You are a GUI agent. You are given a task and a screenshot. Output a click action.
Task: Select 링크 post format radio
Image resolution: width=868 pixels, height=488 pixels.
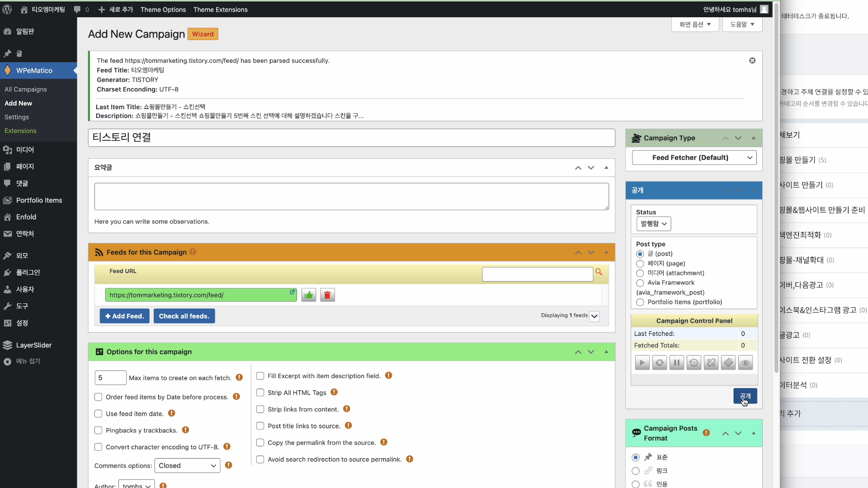[x=636, y=471]
